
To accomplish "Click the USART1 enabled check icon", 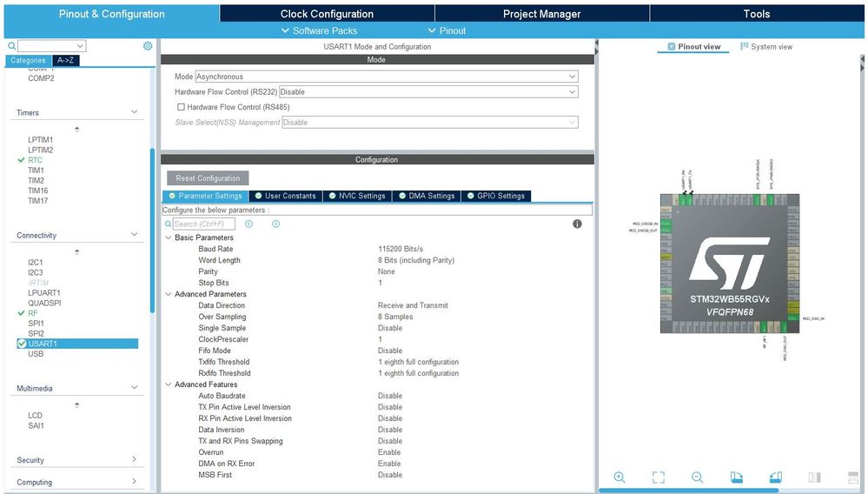I will 22,344.
